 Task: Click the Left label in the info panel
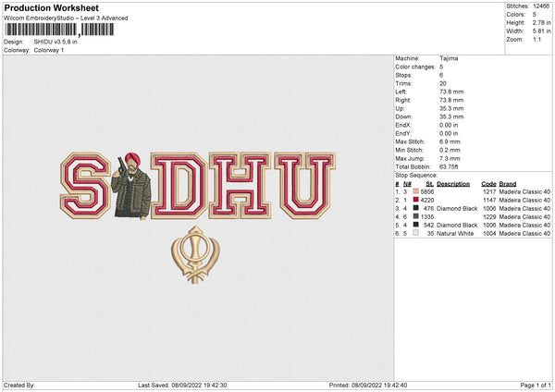coord(401,92)
